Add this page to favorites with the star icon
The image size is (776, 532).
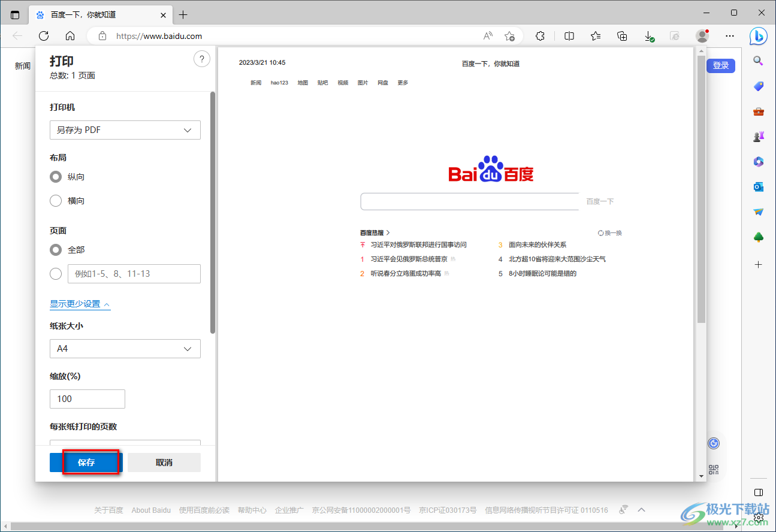509,36
